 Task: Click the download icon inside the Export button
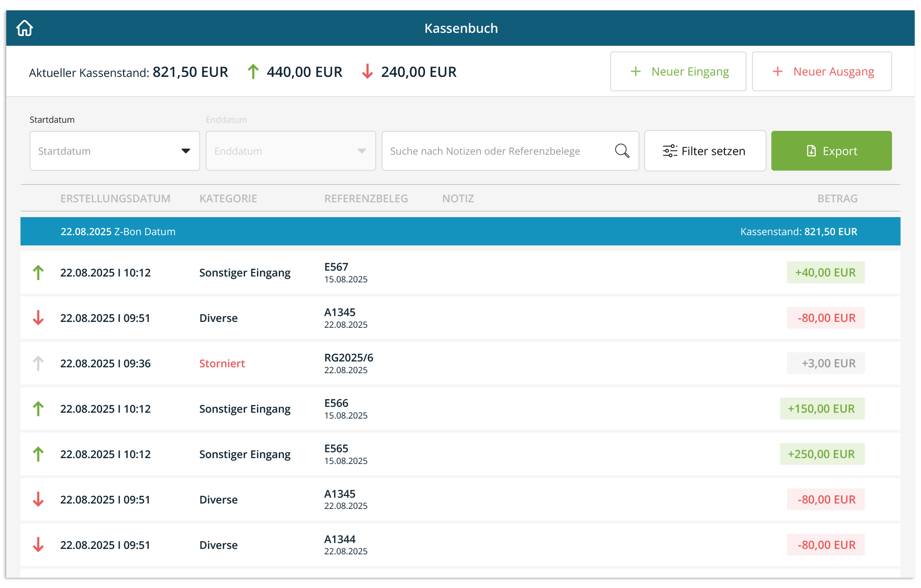pos(810,151)
